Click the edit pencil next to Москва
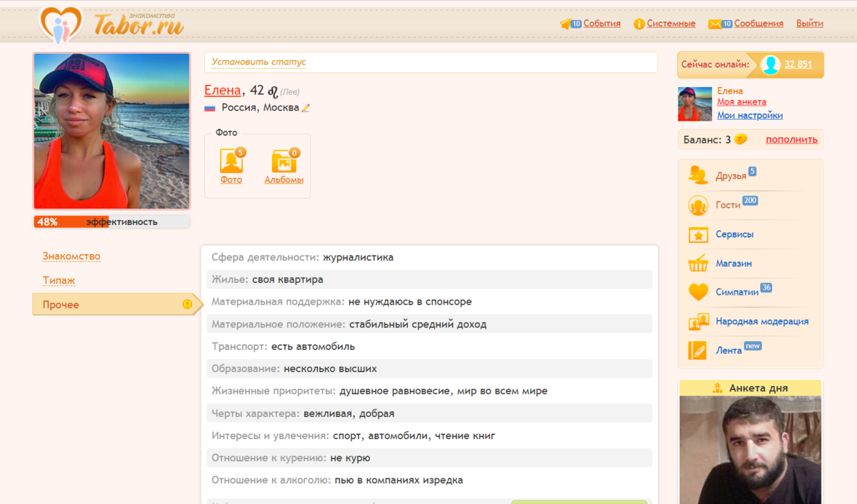This screenshot has width=857, height=504. point(306,108)
